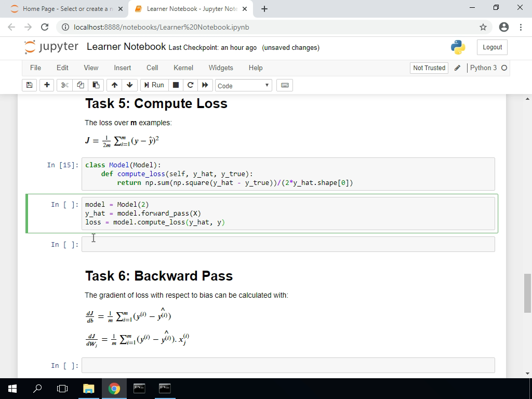Screen dimensions: 532x399
Task: Open a new browser tab
Action: [264, 9]
